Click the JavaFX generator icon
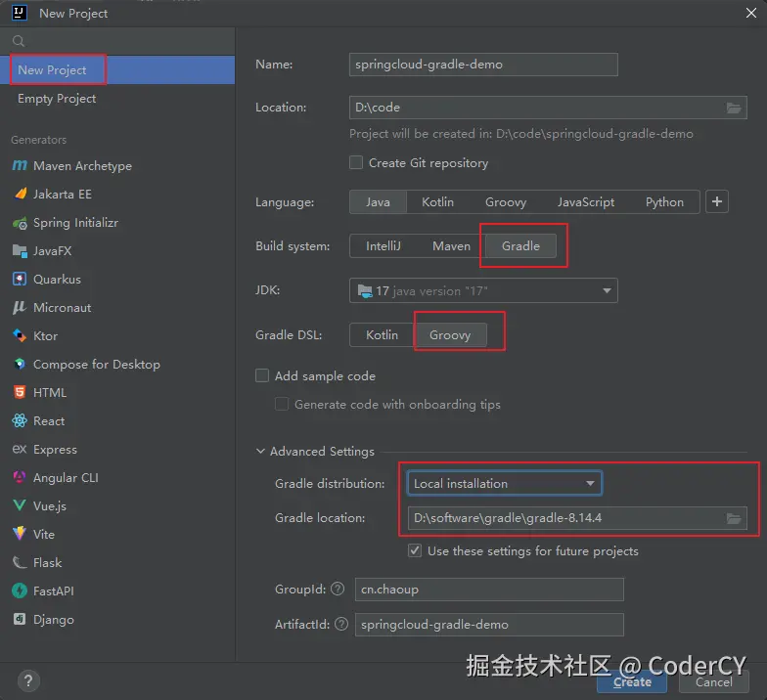The image size is (767, 700). coord(20,251)
